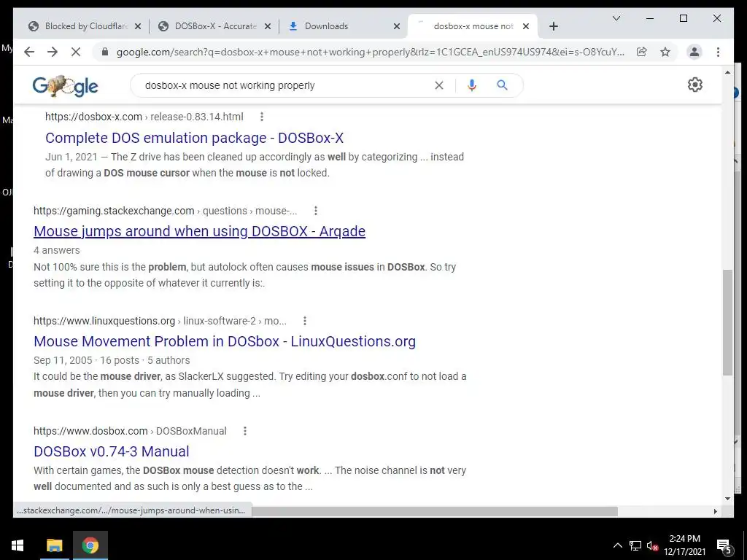Viewport: 747px width, 560px height.
Task: Close the DOSBox-X Accurate tab
Action: point(268,26)
